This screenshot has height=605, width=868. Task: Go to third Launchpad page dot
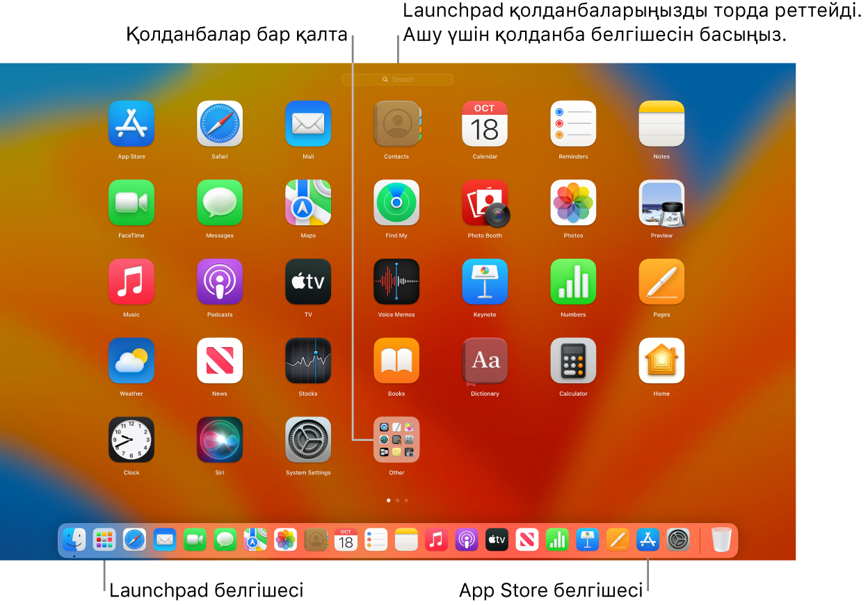click(406, 500)
